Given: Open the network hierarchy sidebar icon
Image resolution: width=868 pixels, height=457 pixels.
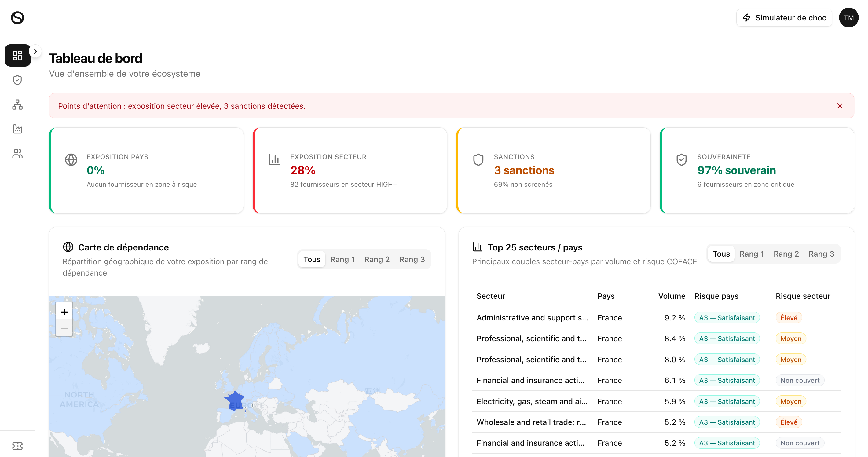Looking at the screenshot, I should tap(17, 104).
